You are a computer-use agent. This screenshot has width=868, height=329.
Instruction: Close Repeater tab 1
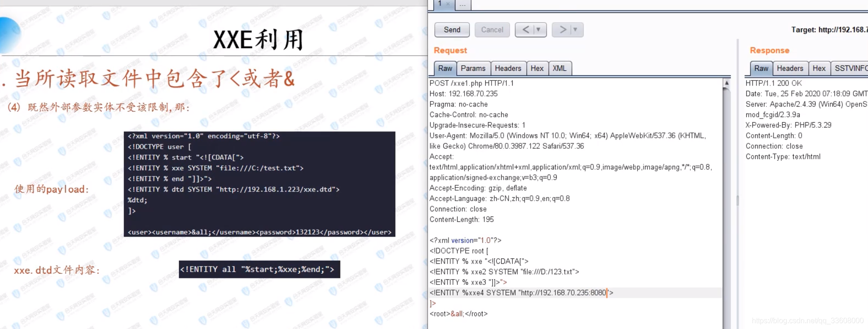tap(448, 4)
